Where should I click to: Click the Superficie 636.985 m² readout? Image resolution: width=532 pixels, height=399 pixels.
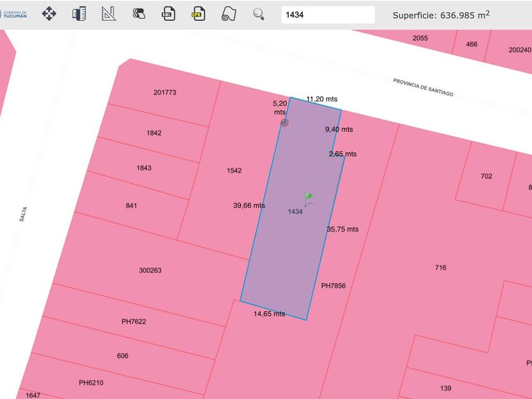tap(441, 15)
